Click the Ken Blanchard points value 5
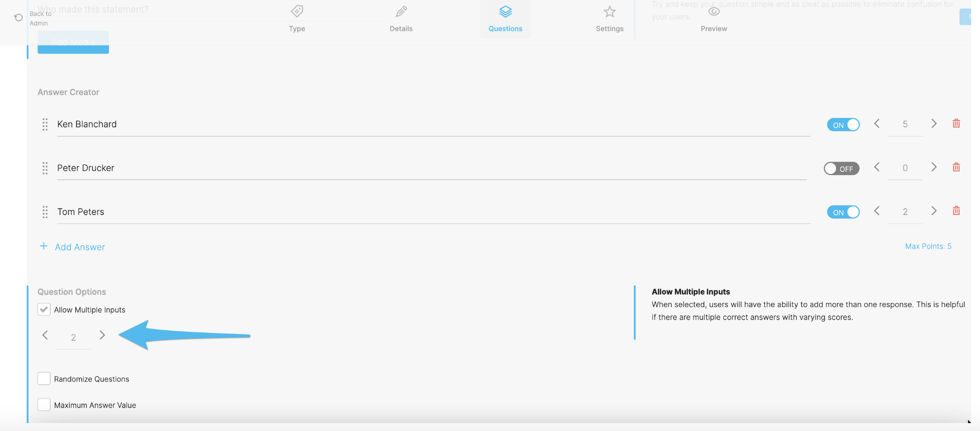This screenshot has width=980, height=431. pyautogui.click(x=905, y=124)
